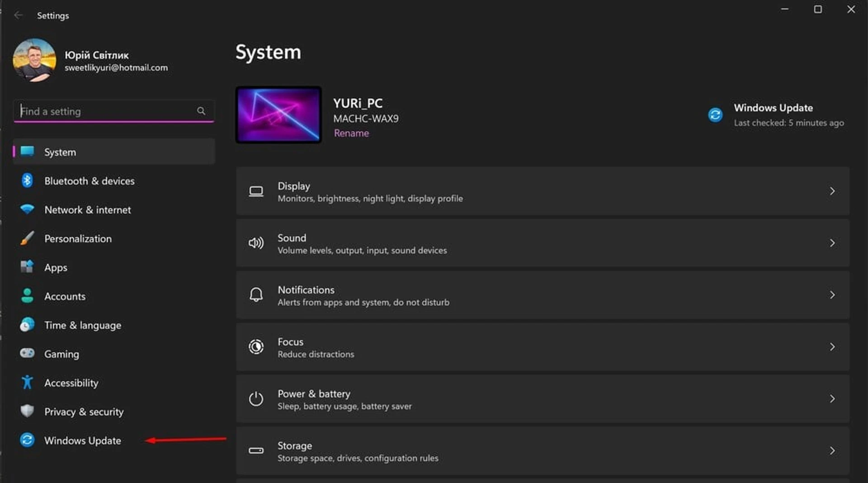Click the Storage drive icon
868x483 pixels.
(x=256, y=450)
